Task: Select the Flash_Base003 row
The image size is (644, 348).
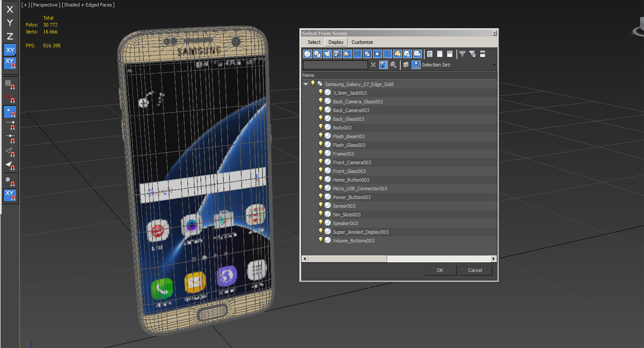Action: [399, 136]
